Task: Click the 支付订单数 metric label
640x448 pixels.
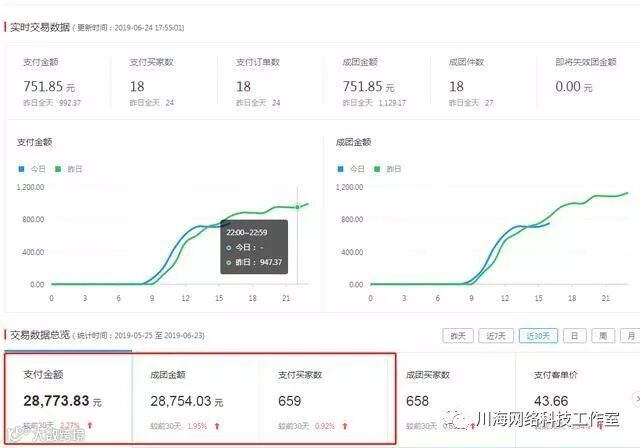Action: point(258,62)
